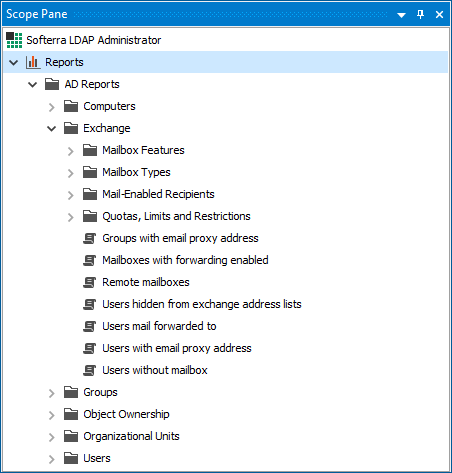
Task: Close the Scope Pane
Action: pos(439,15)
